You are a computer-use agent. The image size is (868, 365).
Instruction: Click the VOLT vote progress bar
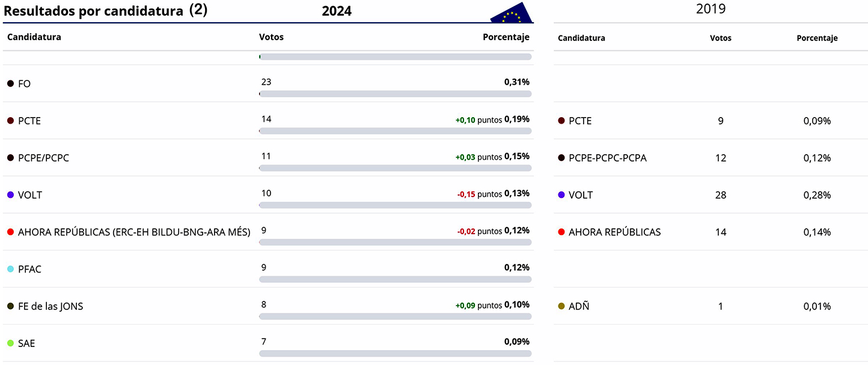tap(395, 205)
